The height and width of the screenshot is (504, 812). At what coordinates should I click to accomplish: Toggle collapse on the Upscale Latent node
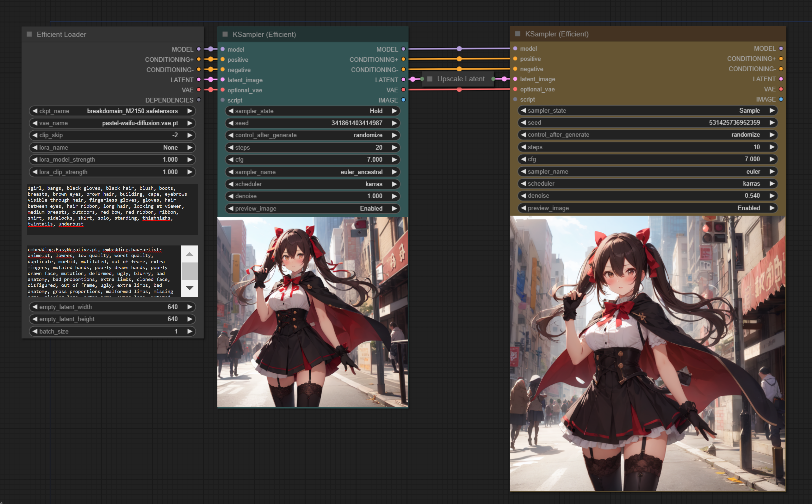point(430,79)
